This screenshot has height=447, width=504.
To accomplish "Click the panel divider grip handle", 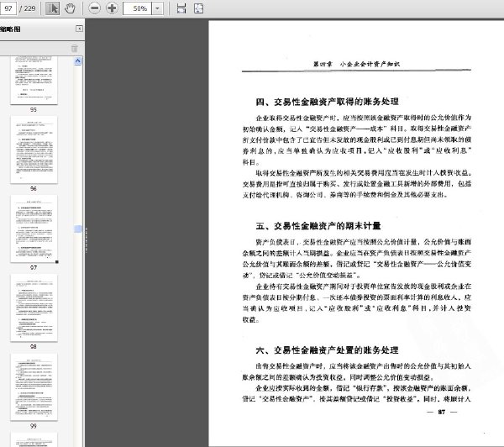I will (87, 239).
